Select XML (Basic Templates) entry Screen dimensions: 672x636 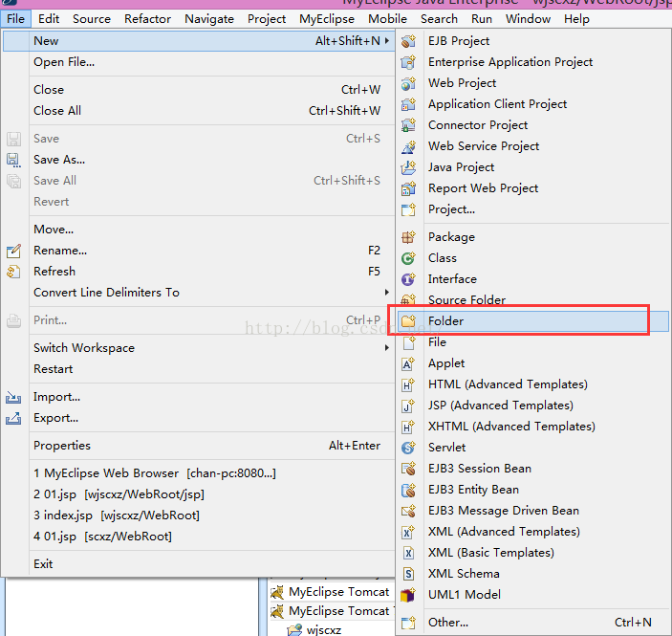(x=532, y=553)
